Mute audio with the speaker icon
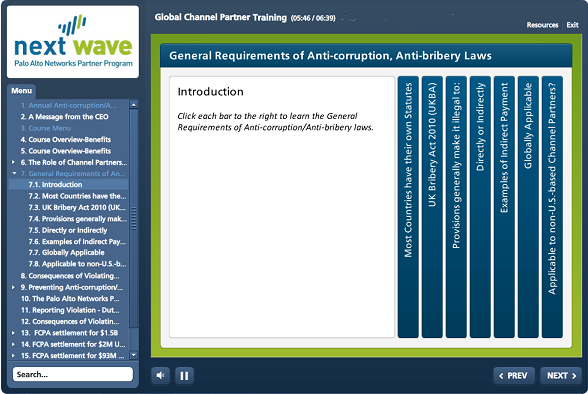The image size is (588, 394). (x=160, y=376)
